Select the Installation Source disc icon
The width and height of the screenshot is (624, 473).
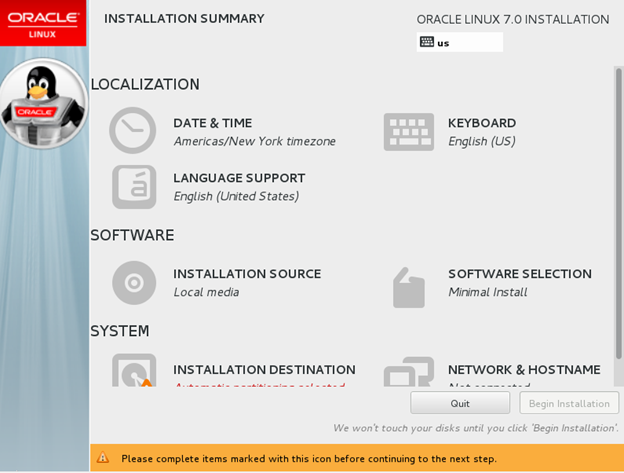click(x=133, y=283)
